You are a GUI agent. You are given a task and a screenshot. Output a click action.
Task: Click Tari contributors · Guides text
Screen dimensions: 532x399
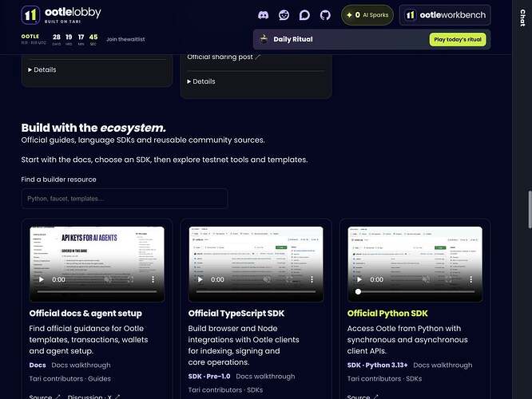(x=69, y=379)
